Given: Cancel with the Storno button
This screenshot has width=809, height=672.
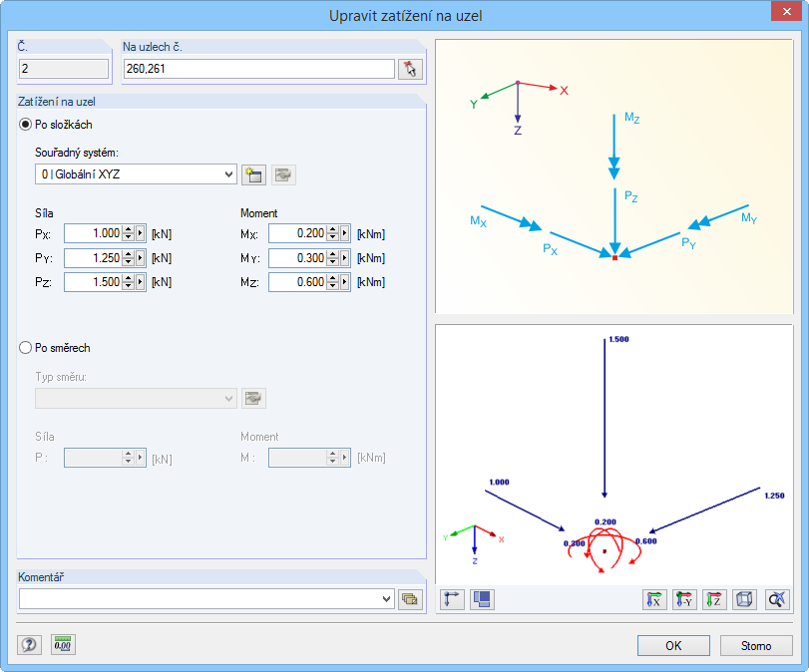Looking at the screenshot, I should (756, 646).
